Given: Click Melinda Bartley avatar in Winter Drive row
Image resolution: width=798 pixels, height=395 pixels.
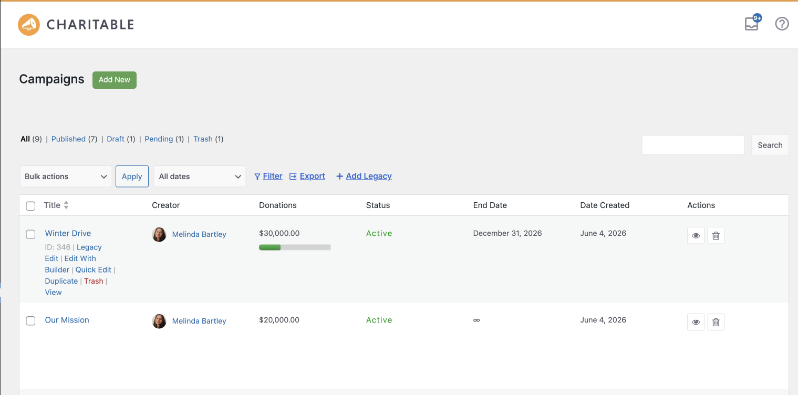Looking at the screenshot, I should (159, 234).
